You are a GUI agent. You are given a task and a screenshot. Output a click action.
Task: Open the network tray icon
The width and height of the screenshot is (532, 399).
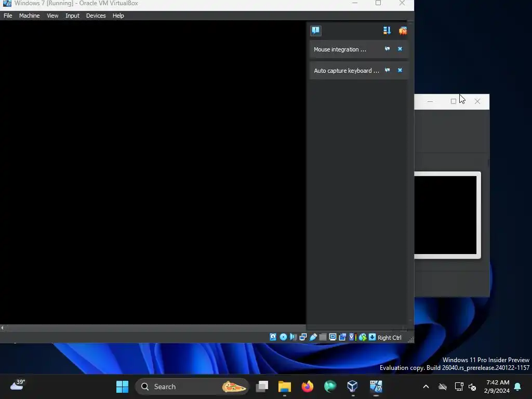click(459, 387)
